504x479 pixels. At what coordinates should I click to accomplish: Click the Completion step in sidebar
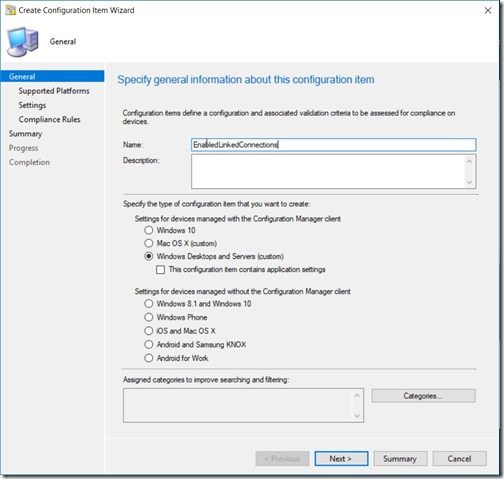coord(29,162)
